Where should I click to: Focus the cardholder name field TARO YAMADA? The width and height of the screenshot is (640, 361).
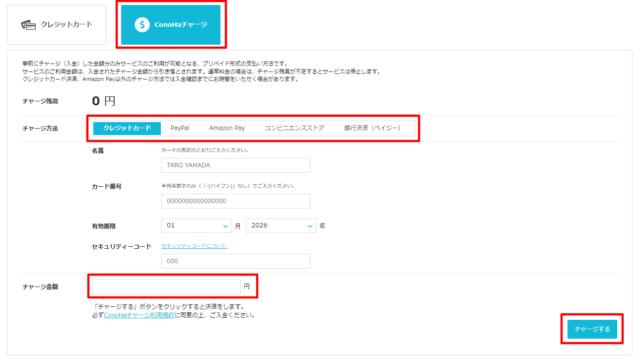click(236, 165)
